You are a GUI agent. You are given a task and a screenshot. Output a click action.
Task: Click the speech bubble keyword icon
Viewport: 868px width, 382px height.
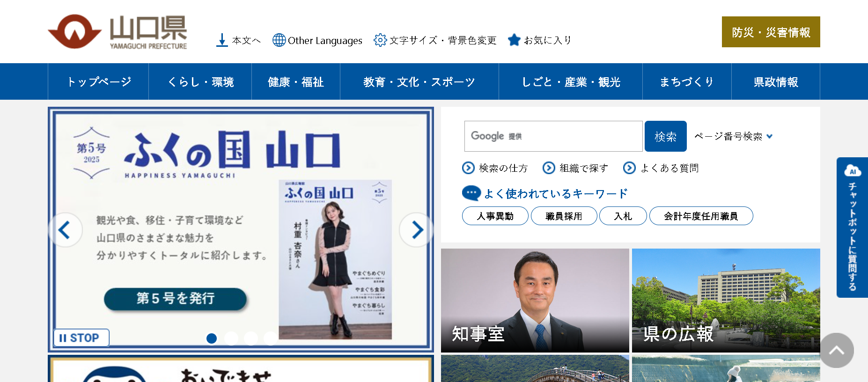(471, 193)
